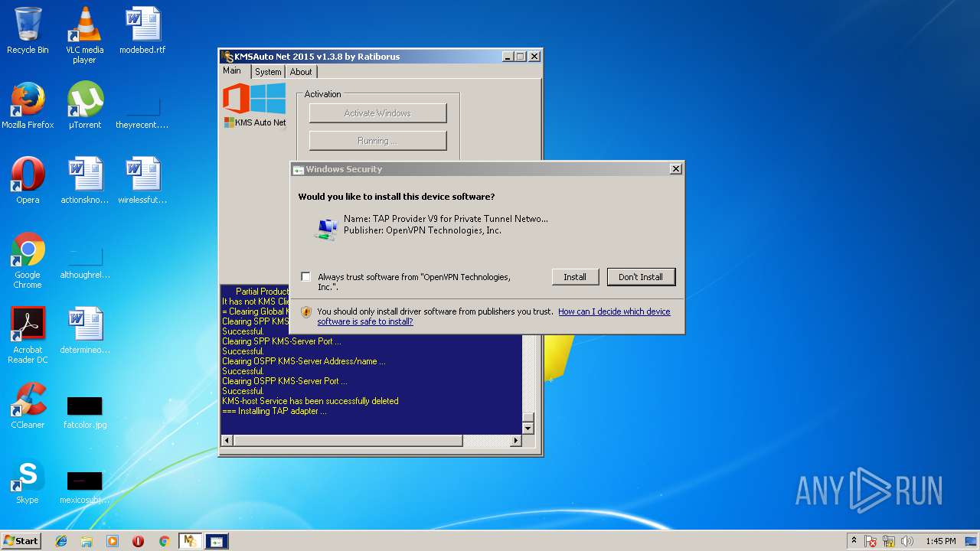This screenshot has height=551, width=980.
Task: Click the horizontal scrollbar thumb in log
Action: (348, 441)
